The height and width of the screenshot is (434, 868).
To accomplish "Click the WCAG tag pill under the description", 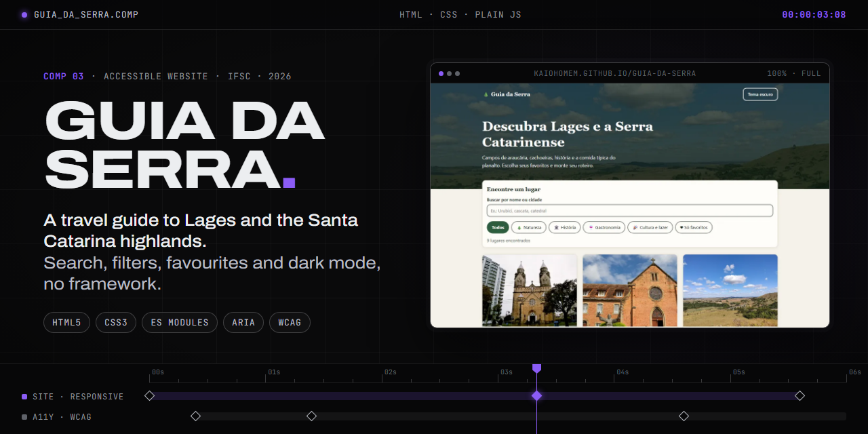I will click(x=290, y=323).
